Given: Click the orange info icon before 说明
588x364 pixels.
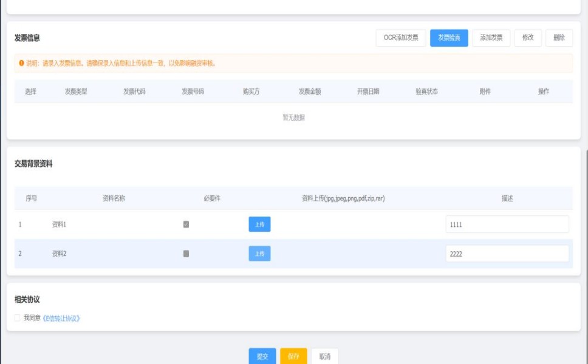Looking at the screenshot, I should (x=21, y=63).
